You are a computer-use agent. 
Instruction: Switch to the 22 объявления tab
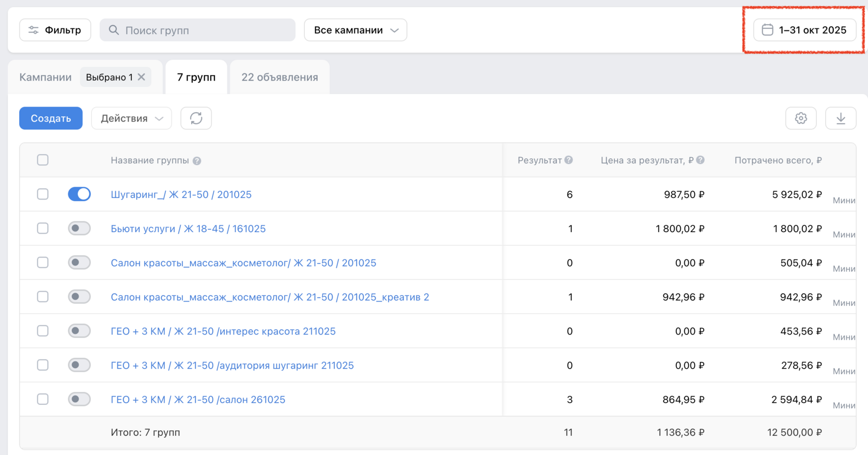point(280,77)
